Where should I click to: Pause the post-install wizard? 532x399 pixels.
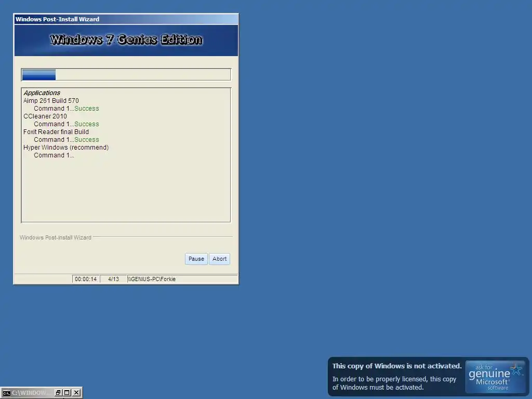(196, 259)
